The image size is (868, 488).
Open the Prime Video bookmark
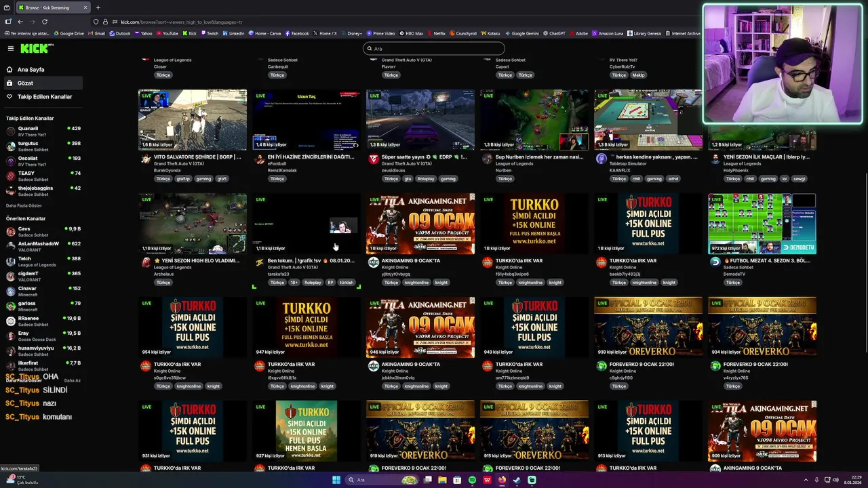[380, 33]
